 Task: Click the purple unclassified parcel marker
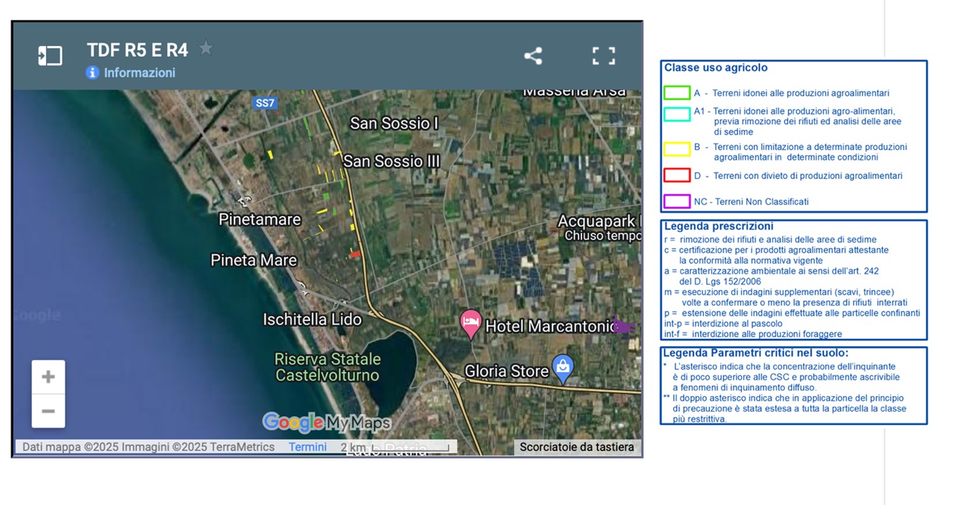point(623,325)
